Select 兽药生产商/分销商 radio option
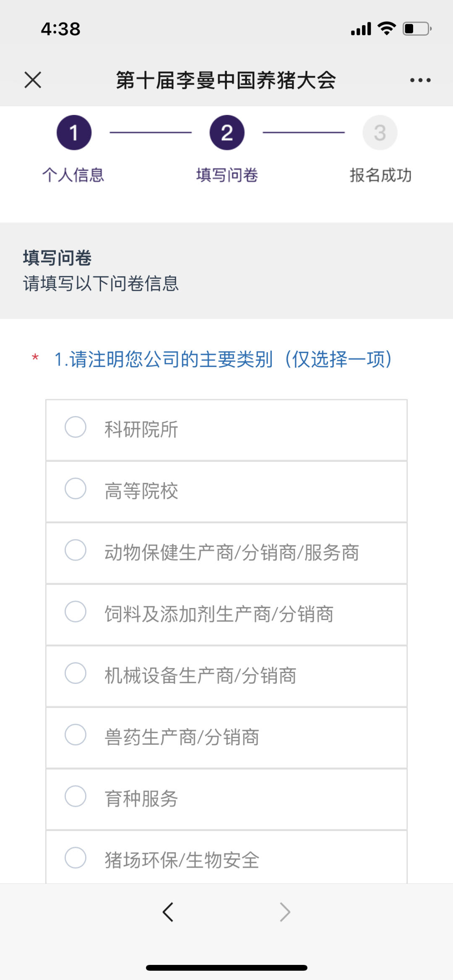 pos(75,735)
